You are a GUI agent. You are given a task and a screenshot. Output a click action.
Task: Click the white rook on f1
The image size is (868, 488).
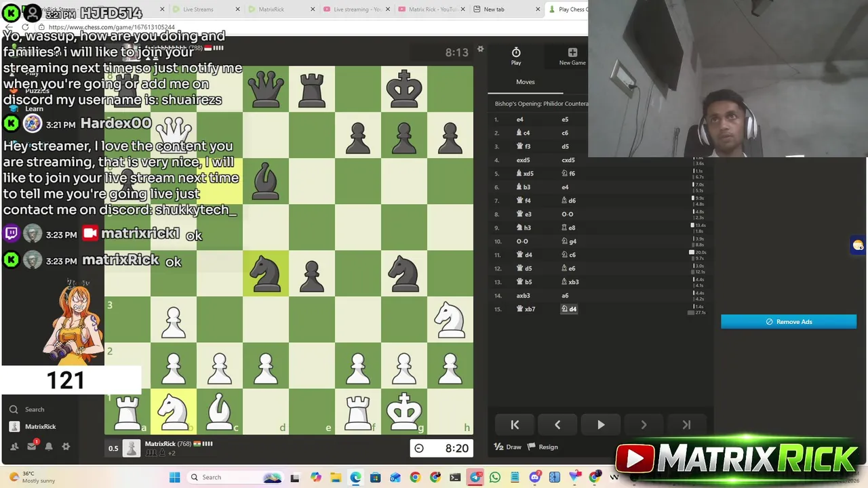tap(358, 411)
